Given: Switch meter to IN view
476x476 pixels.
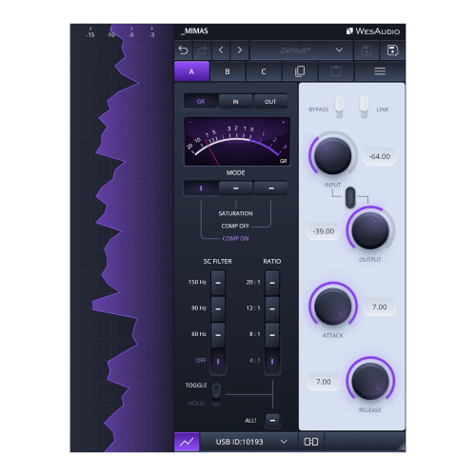Looking at the screenshot, I should (235, 102).
